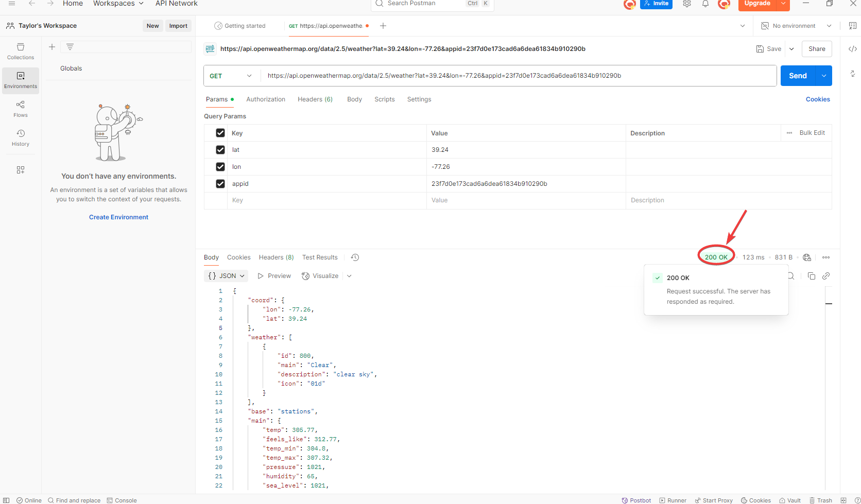Click the Search Postman field

pyautogui.click(x=433, y=3)
